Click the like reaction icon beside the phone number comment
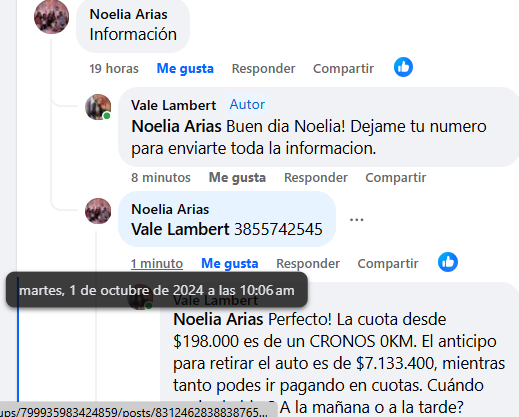Screen dimensions: 519x417 point(448,262)
